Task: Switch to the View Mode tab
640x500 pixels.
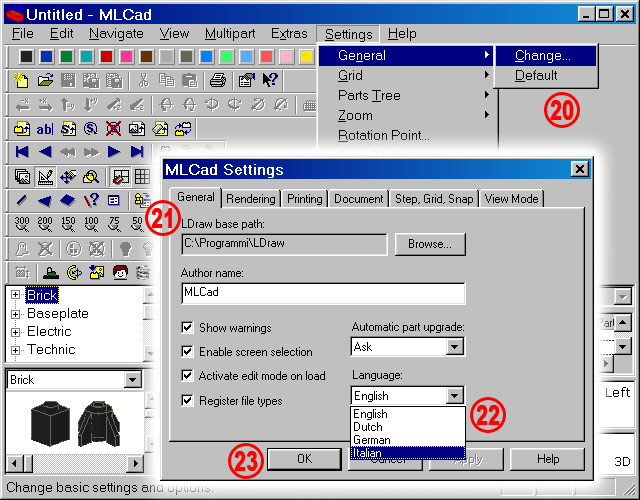Action: tap(511, 199)
